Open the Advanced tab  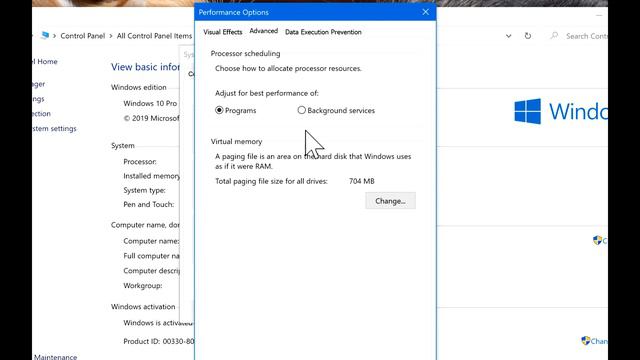point(264,31)
